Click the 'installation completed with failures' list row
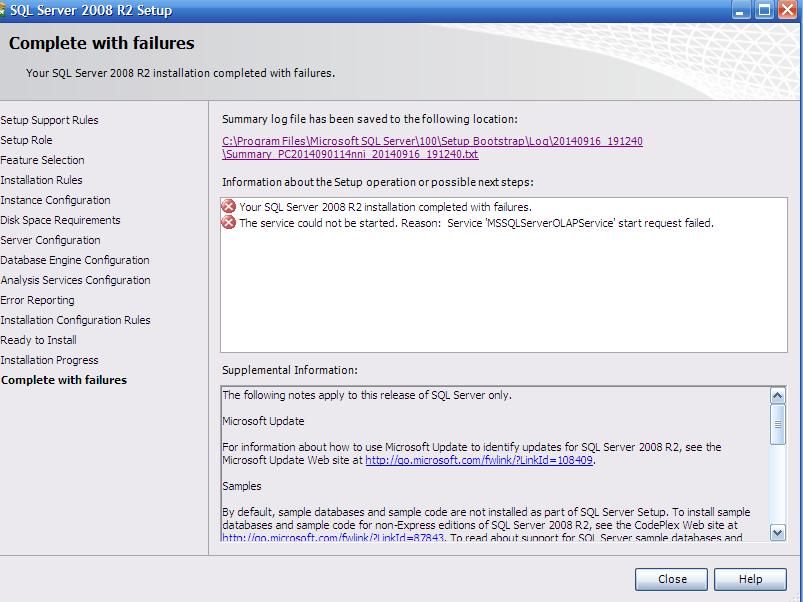Image resolution: width=803 pixels, height=602 pixels. point(385,207)
